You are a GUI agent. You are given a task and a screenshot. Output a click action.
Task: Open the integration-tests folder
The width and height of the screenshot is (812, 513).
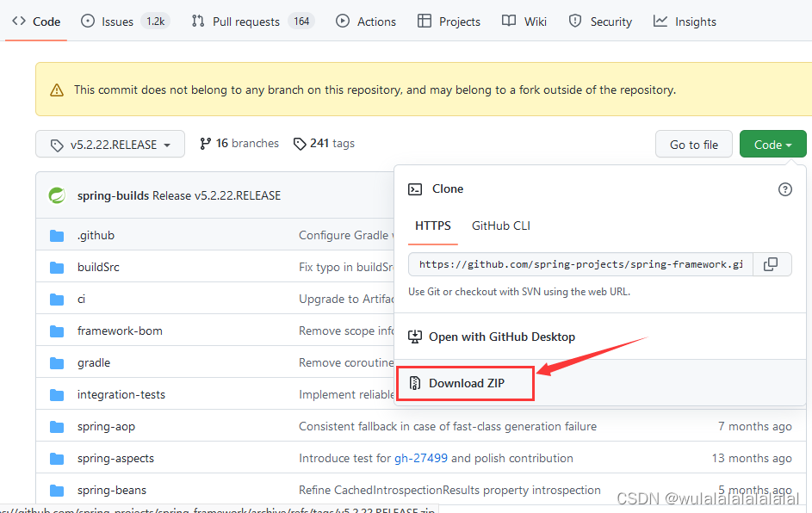(121, 394)
